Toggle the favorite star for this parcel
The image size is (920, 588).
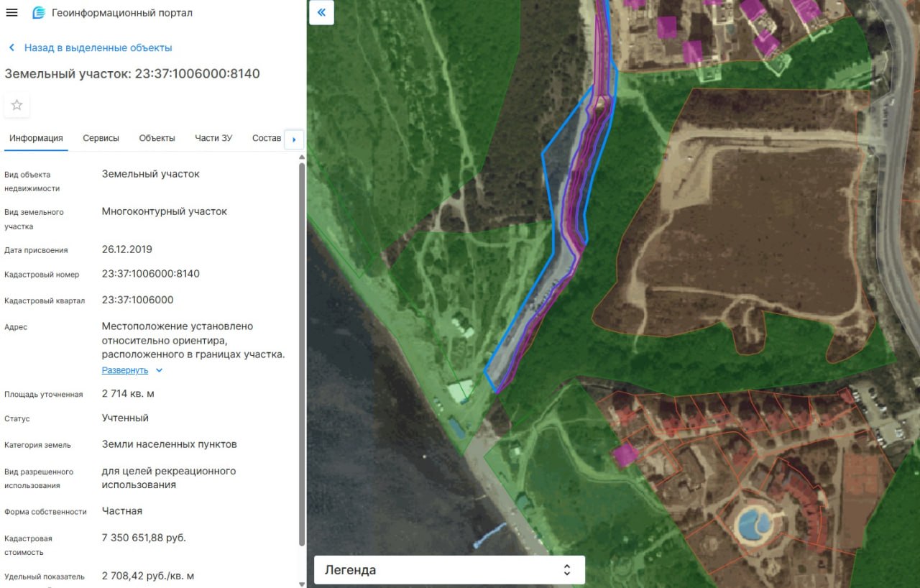17,105
